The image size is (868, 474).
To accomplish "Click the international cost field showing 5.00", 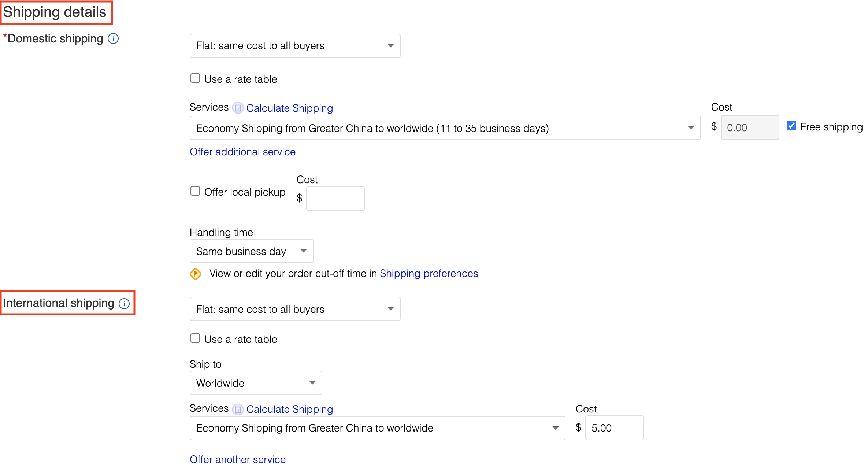I will click(x=615, y=428).
